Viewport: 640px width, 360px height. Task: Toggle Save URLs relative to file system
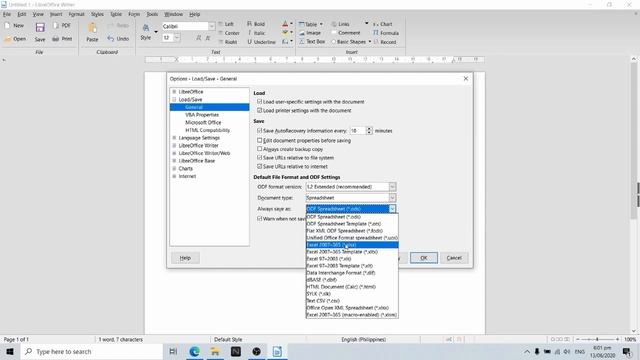tap(260, 158)
